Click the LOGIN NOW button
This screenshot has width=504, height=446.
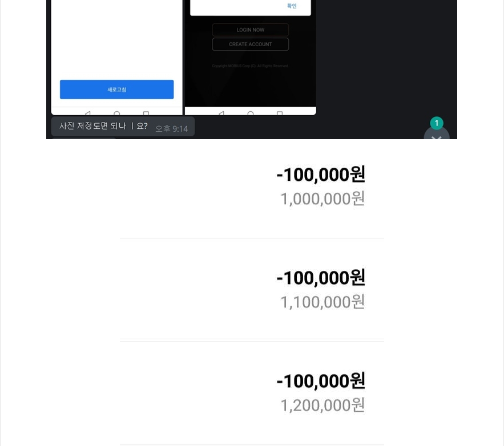(x=251, y=30)
